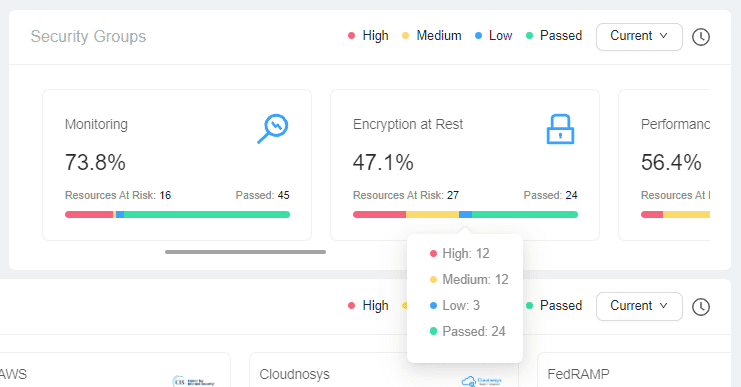
Task: Toggle Passed legend in lower section
Action: pos(554,306)
